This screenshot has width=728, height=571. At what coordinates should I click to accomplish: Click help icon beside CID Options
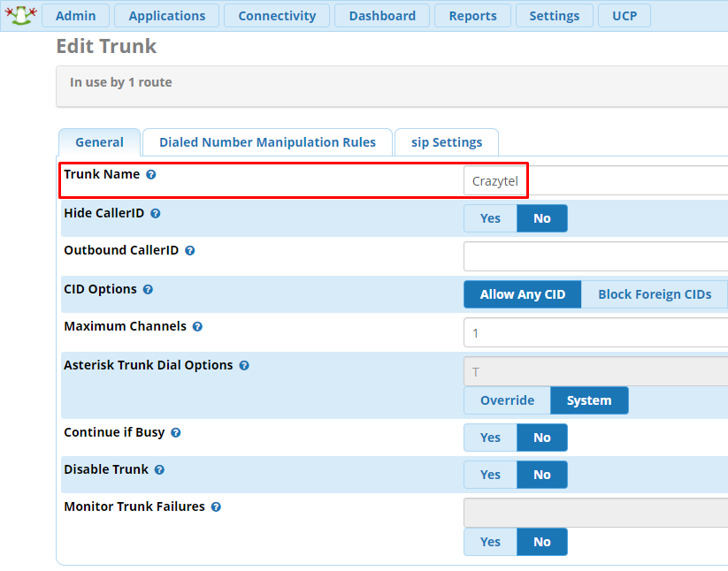click(148, 290)
